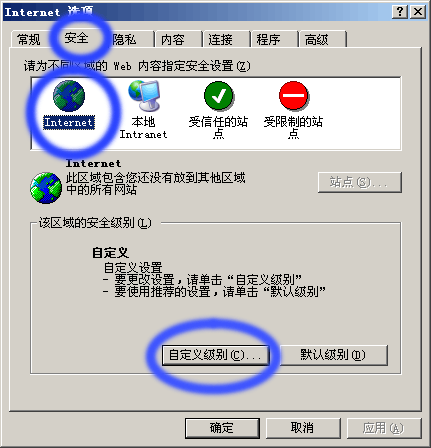Open the 连接 tab
This screenshot has height=448, width=431.
(x=221, y=39)
